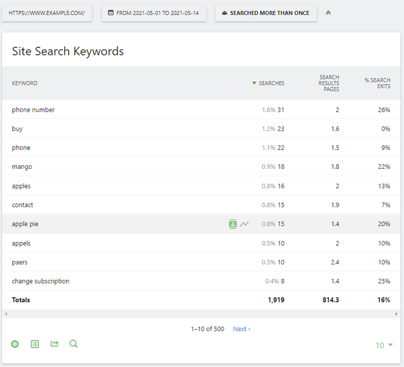
Task: Sort by % Search Exits column
Action: click(377, 83)
